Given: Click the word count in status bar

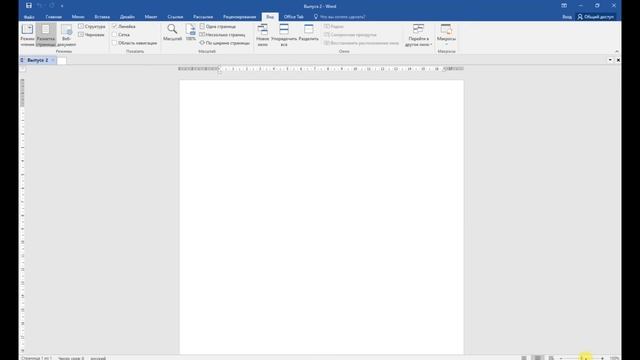Looking at the screenshot, I should [71, 358].
